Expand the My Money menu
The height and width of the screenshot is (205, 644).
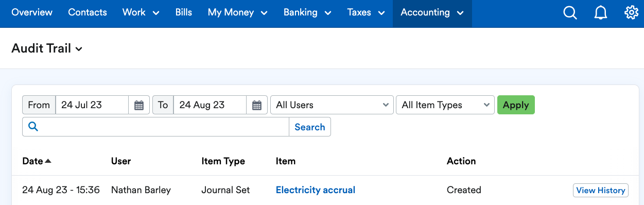pos(237,13)
